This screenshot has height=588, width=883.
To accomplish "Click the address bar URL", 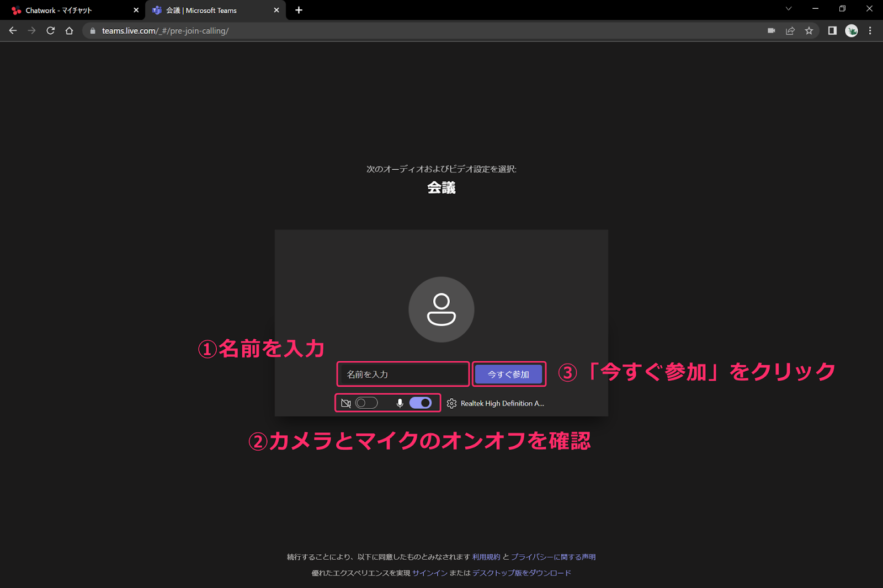I will pyautogui.click(x=165, y=31).
